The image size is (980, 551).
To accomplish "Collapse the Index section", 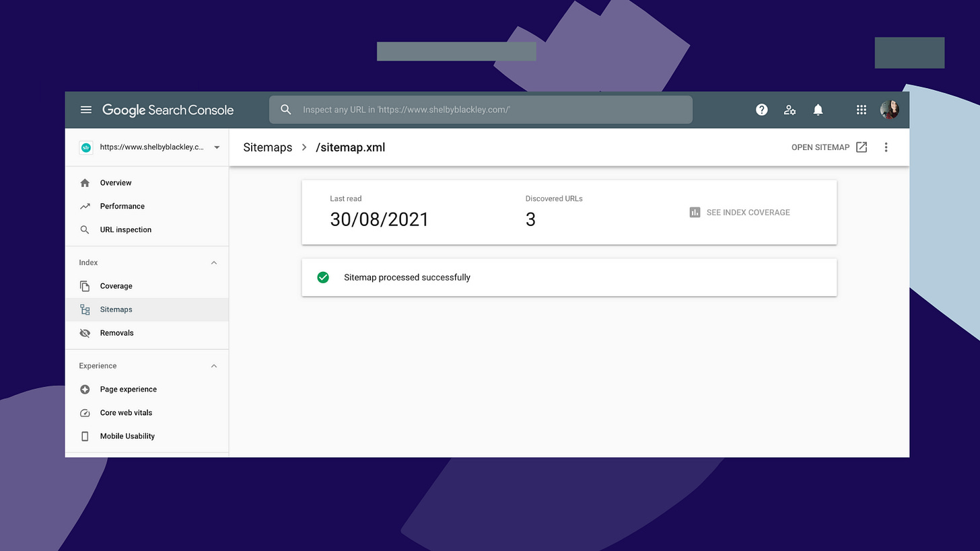I will 214,263.
